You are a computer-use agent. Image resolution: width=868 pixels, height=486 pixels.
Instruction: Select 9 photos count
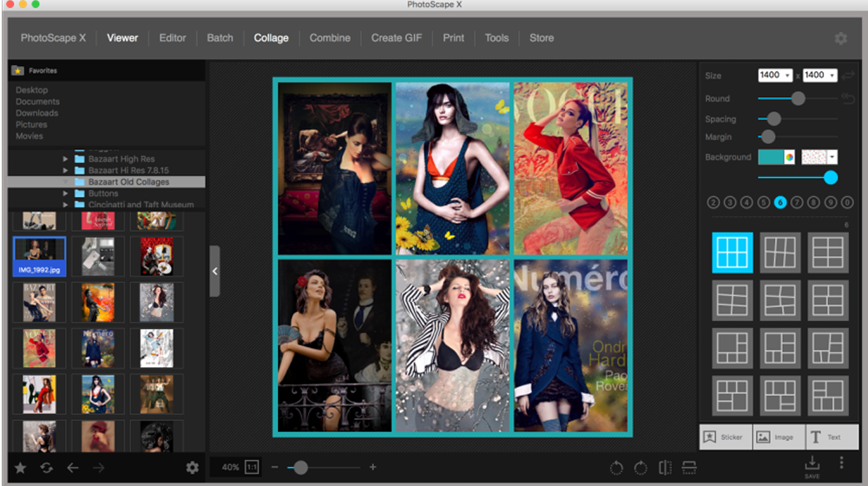[x=831, y=202]
